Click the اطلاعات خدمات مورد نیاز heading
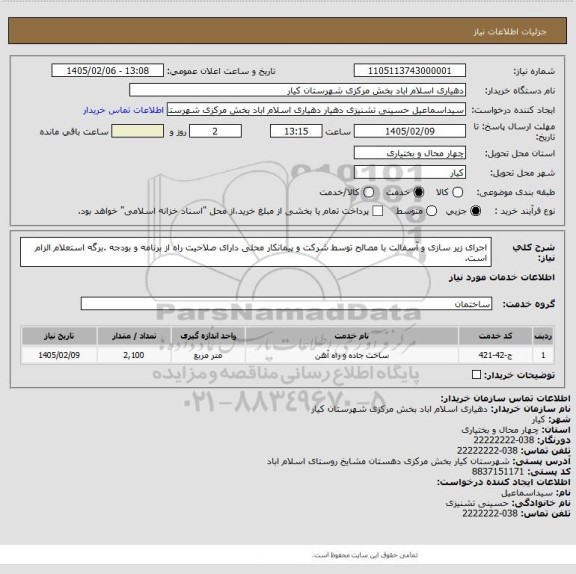 [x=502, y=277]
